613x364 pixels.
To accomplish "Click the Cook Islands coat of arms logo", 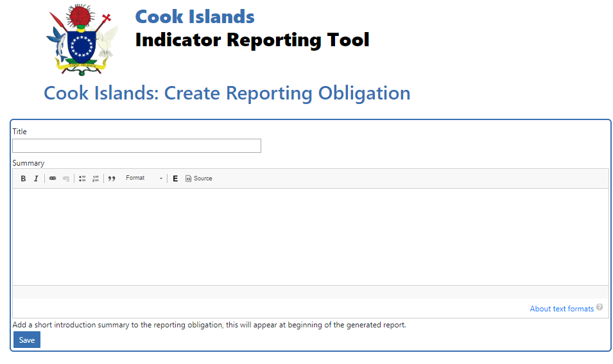I will [82, 40].
